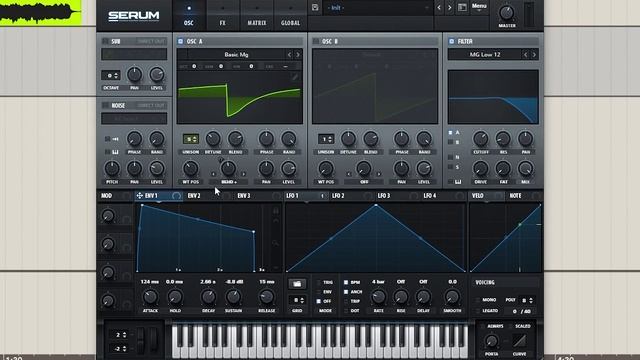Screen dimensions: 640x360
Task: Toggle the LFO BPM sync checkbox
Action: (346, 282)
